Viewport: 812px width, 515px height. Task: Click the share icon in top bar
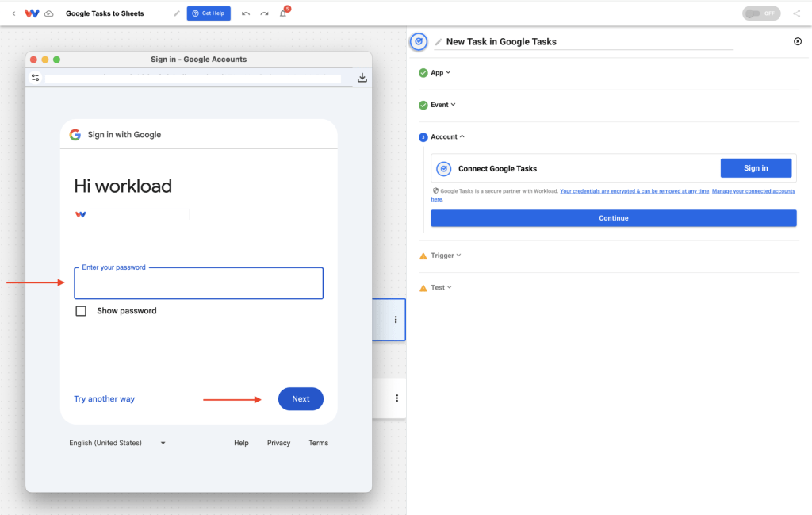(796, 13)
